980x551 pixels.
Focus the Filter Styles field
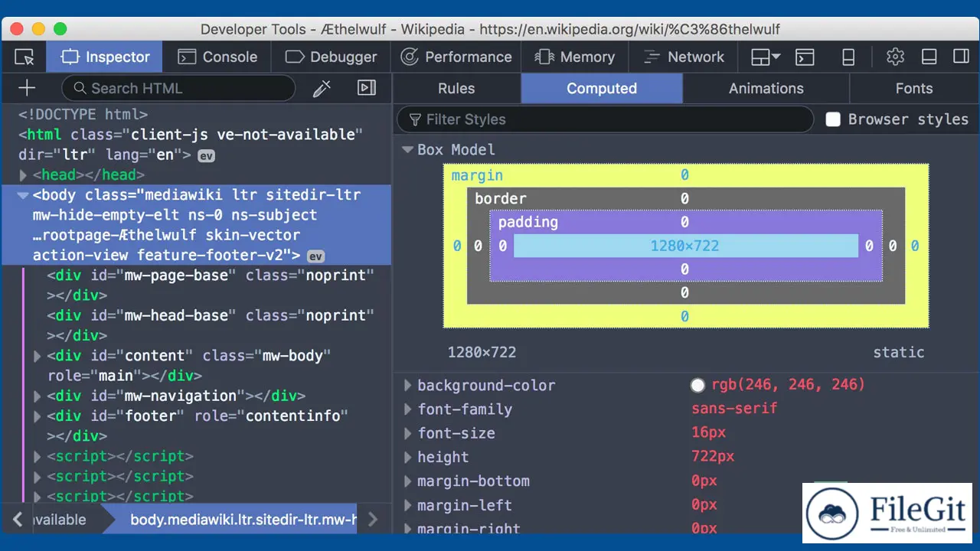pos(605,119)
